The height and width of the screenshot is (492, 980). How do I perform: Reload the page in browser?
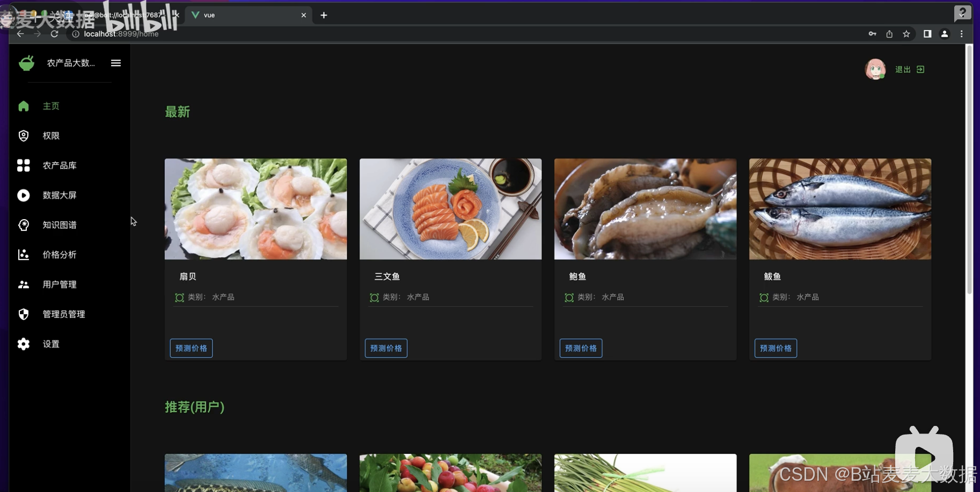point(54,34)
